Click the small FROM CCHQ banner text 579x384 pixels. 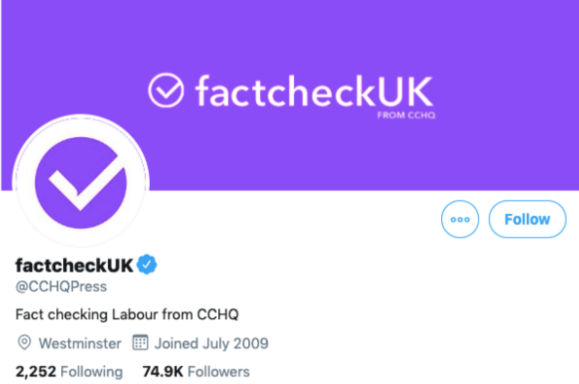tap(406, 116)
